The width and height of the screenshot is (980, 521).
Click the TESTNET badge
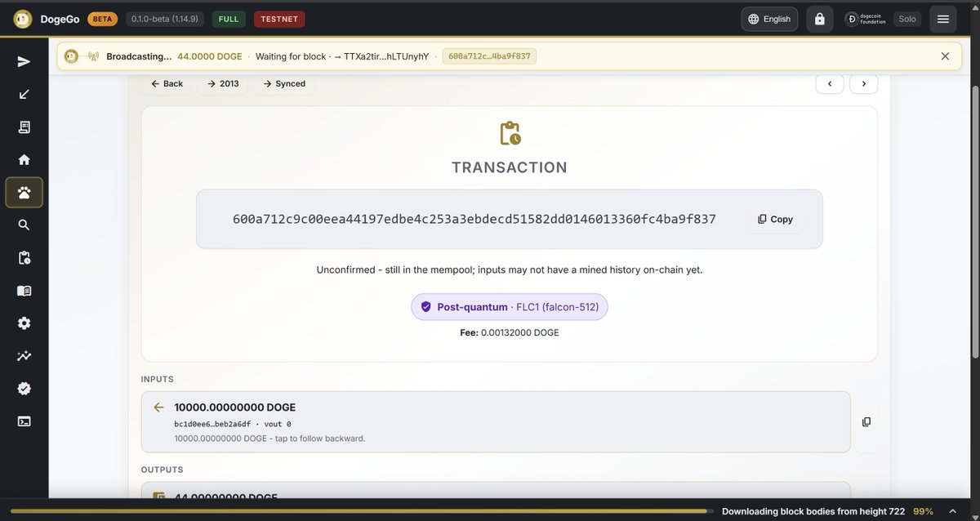[x=279, y=19]
